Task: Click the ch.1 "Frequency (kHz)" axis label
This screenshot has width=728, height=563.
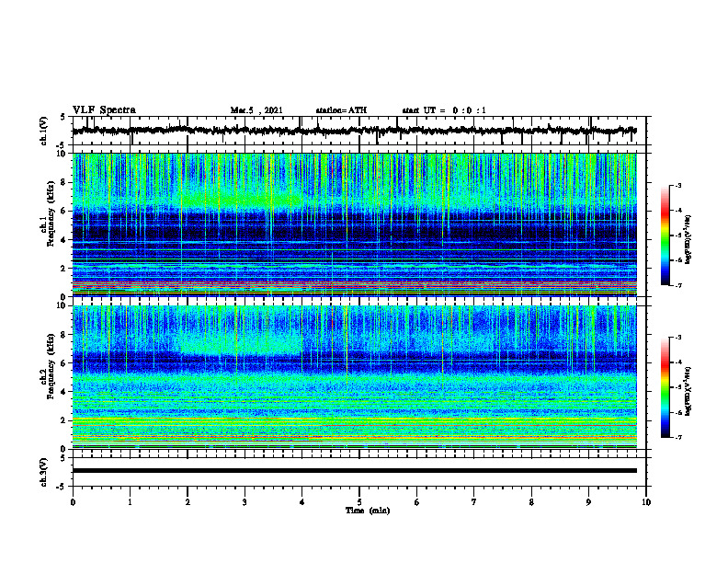Action: point(51,214)
